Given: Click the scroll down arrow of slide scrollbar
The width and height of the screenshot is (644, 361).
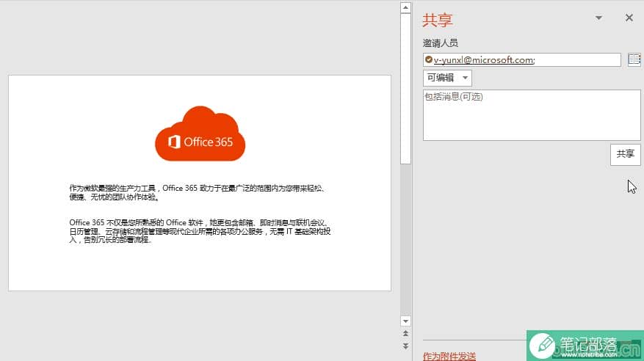Looking at the screenshot, I should coord(405,321).
